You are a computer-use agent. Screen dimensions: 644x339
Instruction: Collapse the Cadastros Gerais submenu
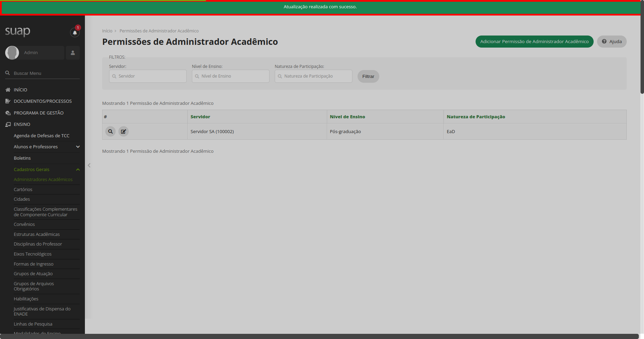(47, 169)
